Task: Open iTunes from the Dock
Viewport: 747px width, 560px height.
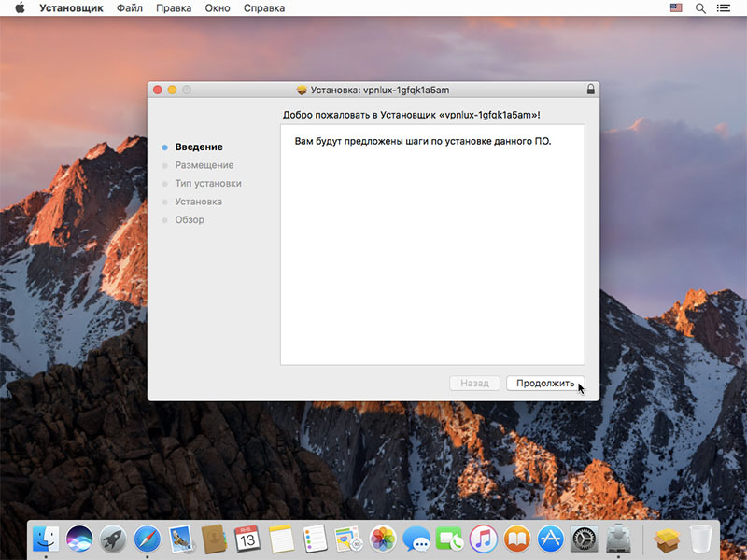Action: 483,539
